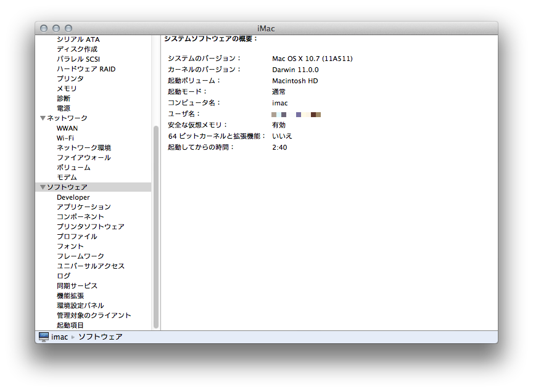The height and width of the screenshot is (392, 533).
Task: Click コンピュータ名 label
Action: [x=194, y=103]
